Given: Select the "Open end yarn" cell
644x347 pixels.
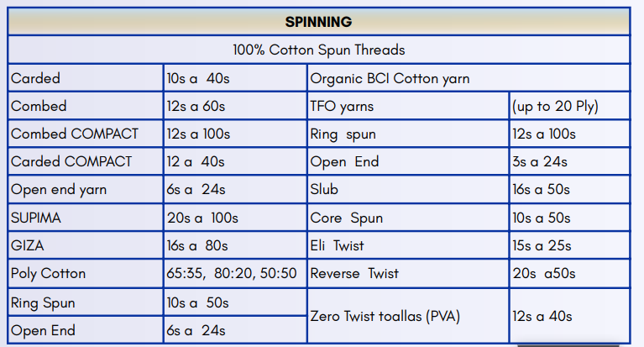Looking at the screenshot, I should pos(59,190).
